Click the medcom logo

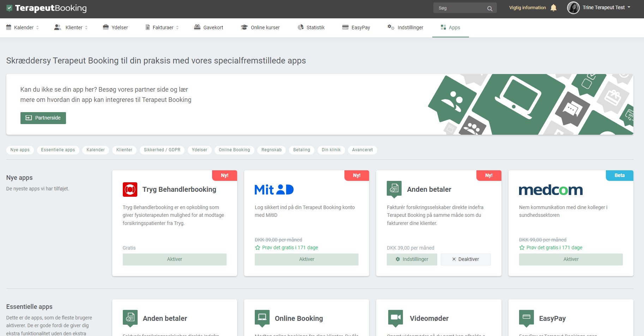pyautogui.click(x=550, y=190)
